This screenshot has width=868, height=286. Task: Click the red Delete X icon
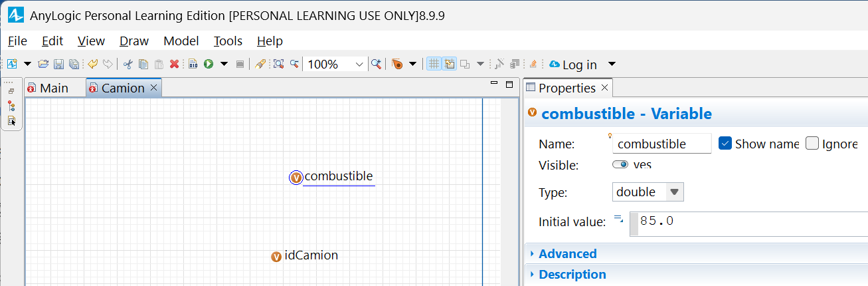tap(174, 64)
